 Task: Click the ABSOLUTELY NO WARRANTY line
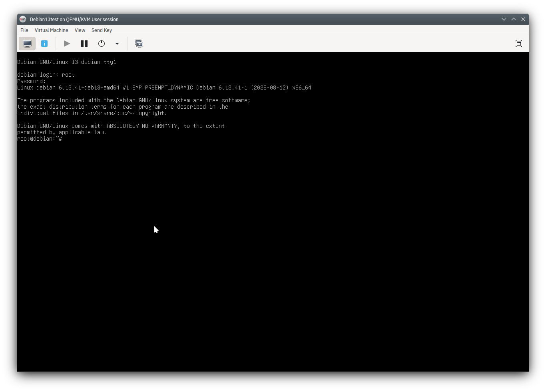tap(121, 126)
